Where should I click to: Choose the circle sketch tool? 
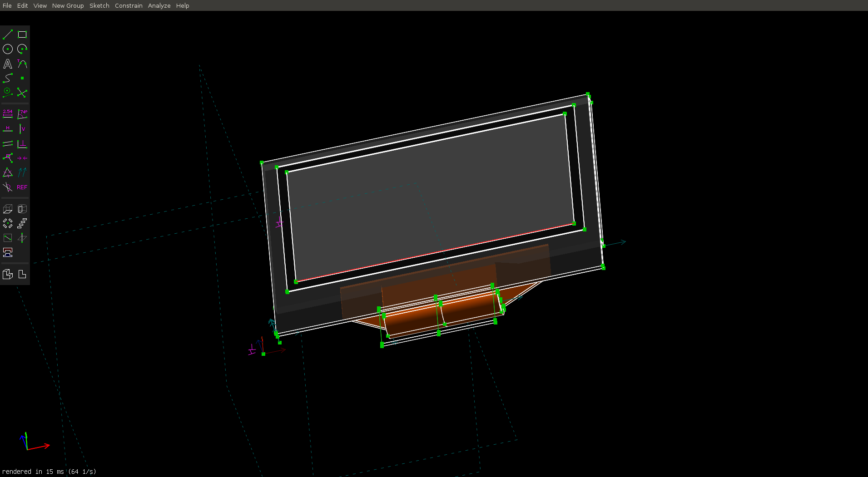pos(8,49)
